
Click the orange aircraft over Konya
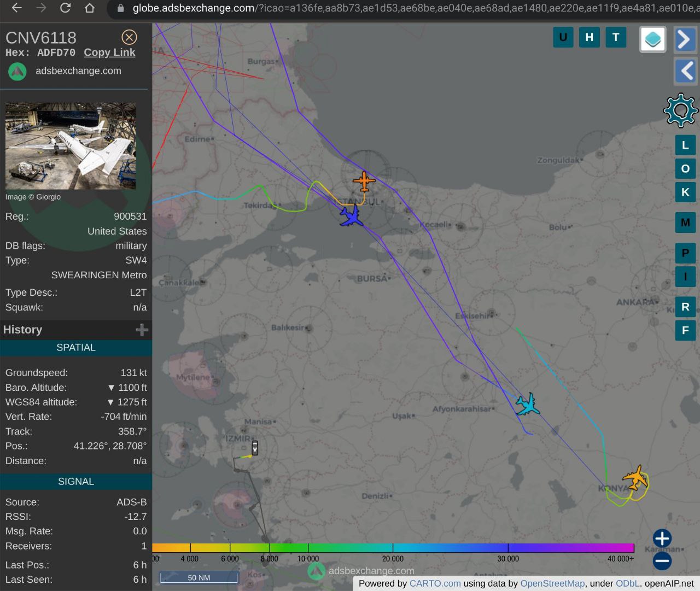pyautogui.click(x=635, y=478)
